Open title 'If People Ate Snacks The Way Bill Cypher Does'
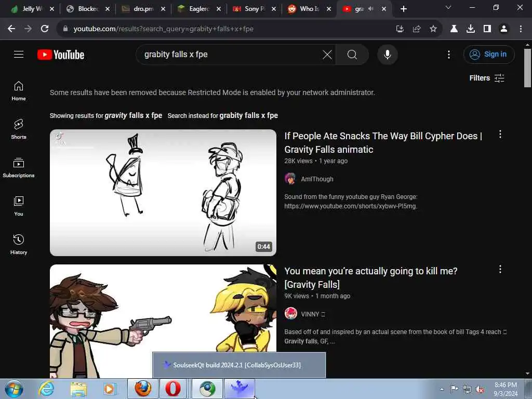Screen dimensions: 532x399 point(383,142)
